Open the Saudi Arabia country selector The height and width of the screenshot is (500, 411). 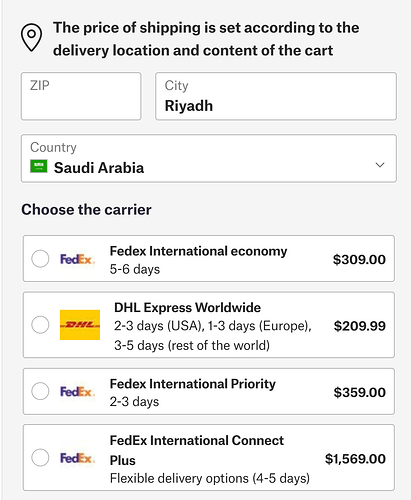(x=209, y=158)
